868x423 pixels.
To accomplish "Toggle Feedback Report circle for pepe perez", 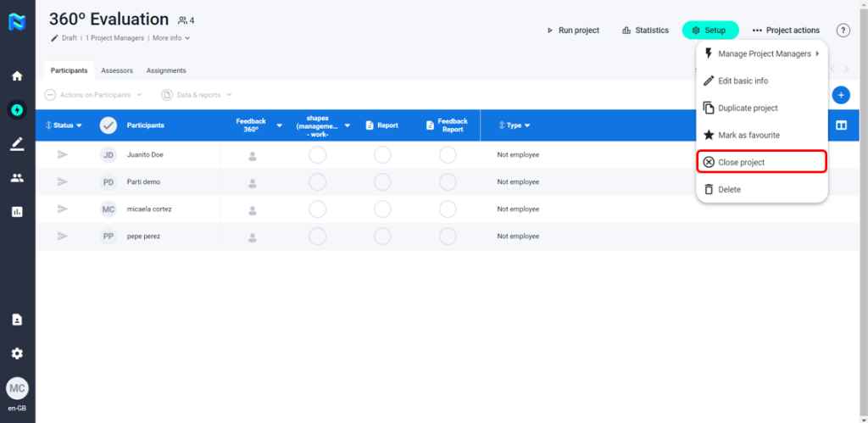I will coord(448,237).
